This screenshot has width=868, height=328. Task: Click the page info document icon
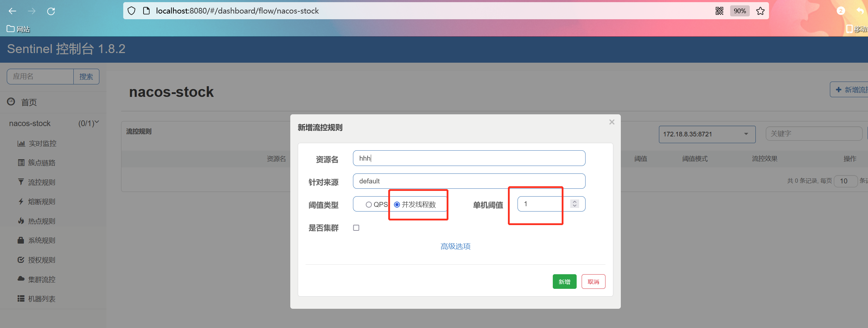point(146,11)
